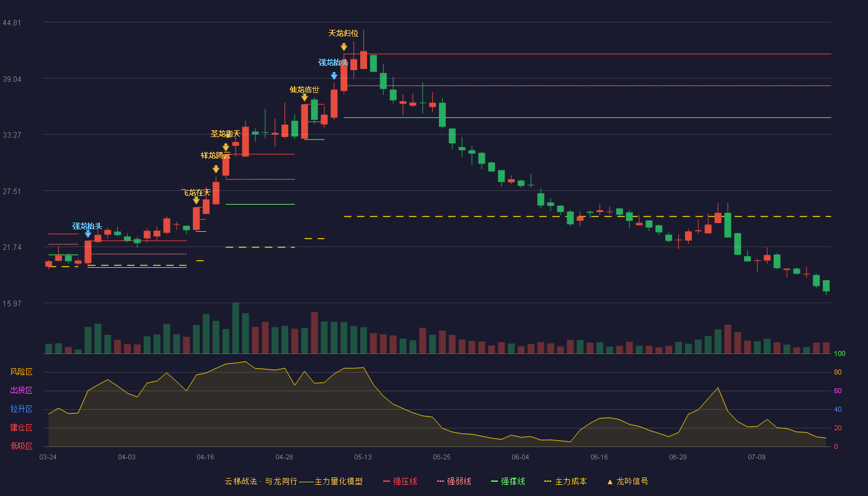
Task: Click the green 100 indicator scale value
Action: coord(839,354)
